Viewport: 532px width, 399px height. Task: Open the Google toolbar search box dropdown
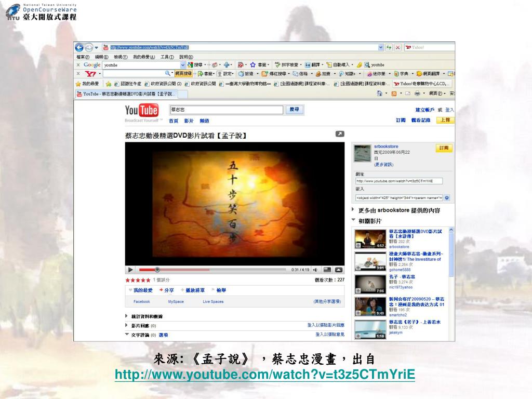point(183,65)
